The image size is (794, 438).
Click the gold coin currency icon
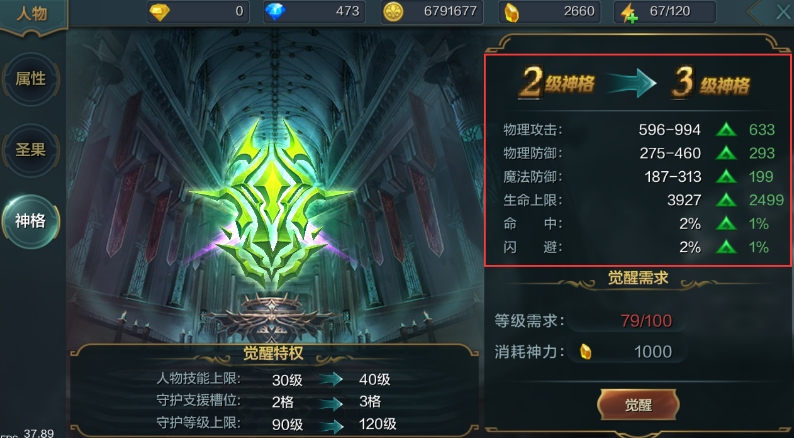393,12
